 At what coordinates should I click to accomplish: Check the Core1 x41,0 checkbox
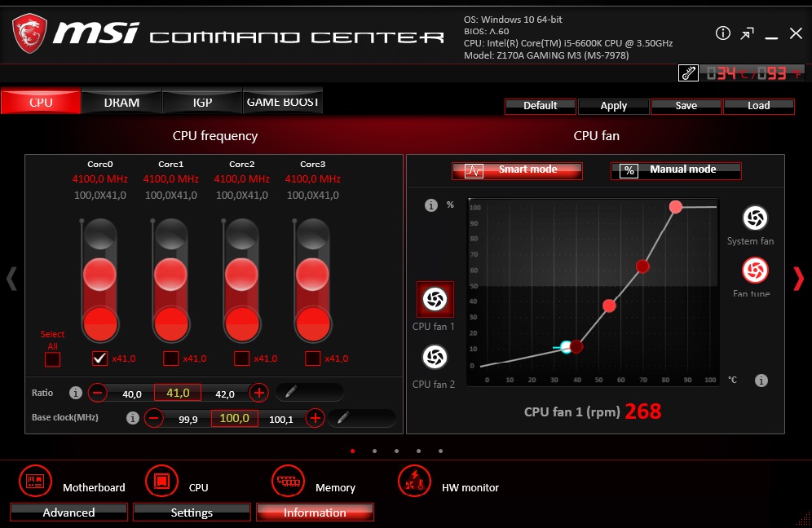(x=171, y=359)
